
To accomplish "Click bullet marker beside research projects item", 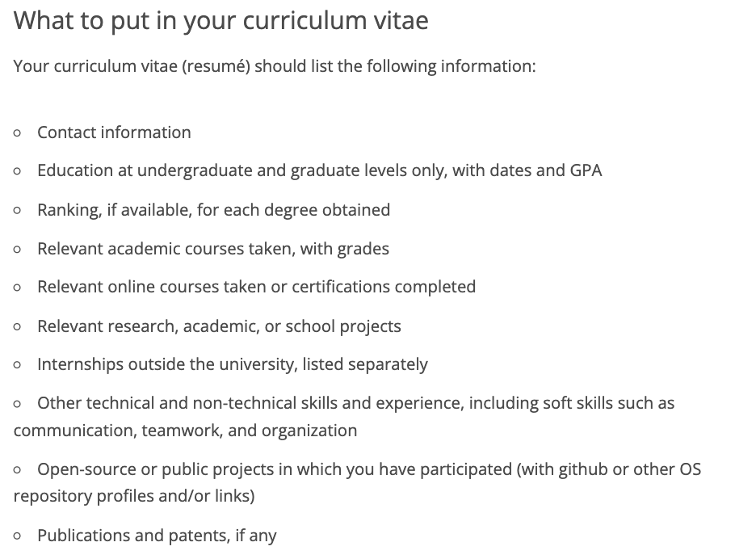I will point(17,327).
